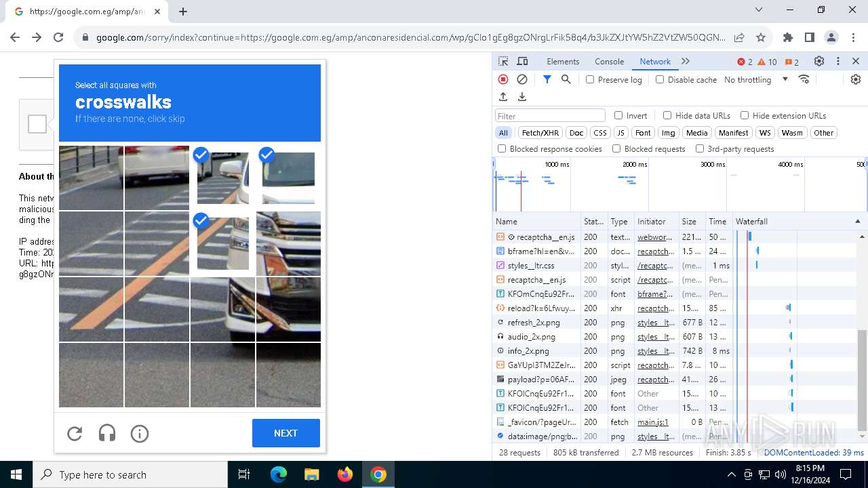Enable Disable cache checkbox

point(660,79)
